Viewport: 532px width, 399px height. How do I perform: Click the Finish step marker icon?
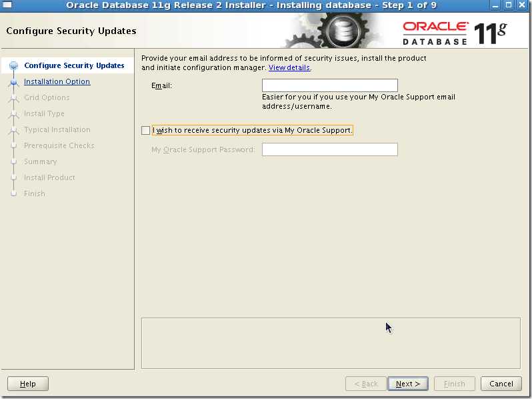click(x=13, y=193)
